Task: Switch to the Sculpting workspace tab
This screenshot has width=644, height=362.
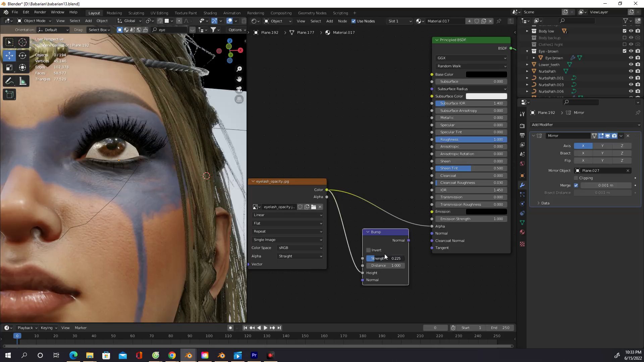Action: pyautogui.click(x=136, y=13)
